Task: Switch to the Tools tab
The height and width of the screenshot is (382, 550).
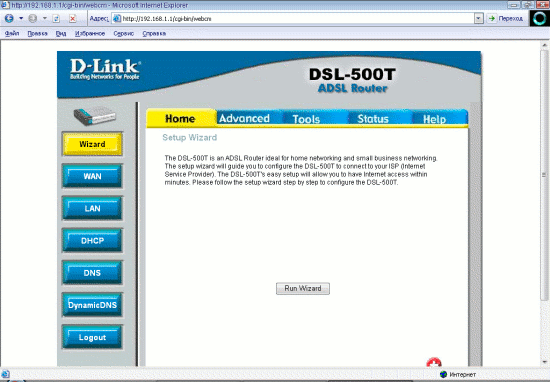Action: click(313, 119)
